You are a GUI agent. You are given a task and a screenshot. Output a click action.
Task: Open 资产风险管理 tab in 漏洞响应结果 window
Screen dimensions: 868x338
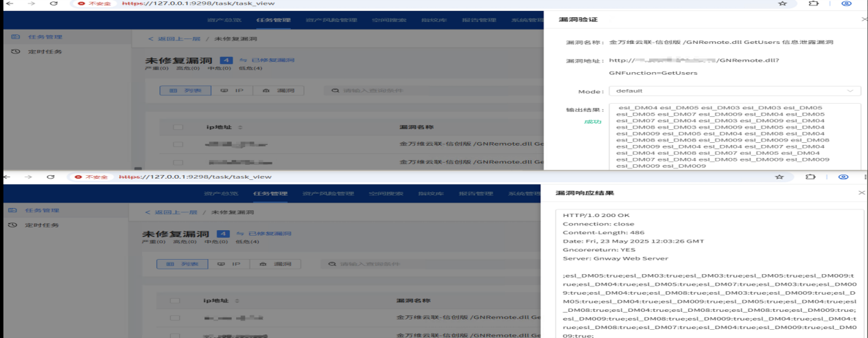328,194
